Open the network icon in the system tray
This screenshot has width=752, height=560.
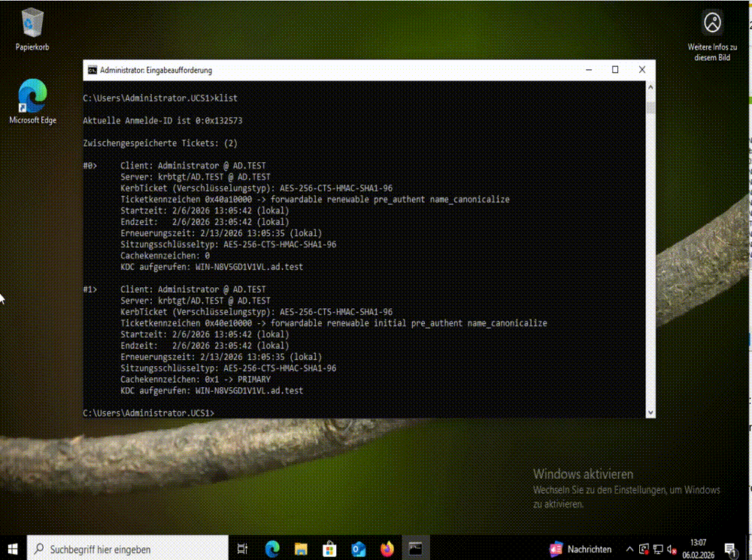tap(657, 548)
